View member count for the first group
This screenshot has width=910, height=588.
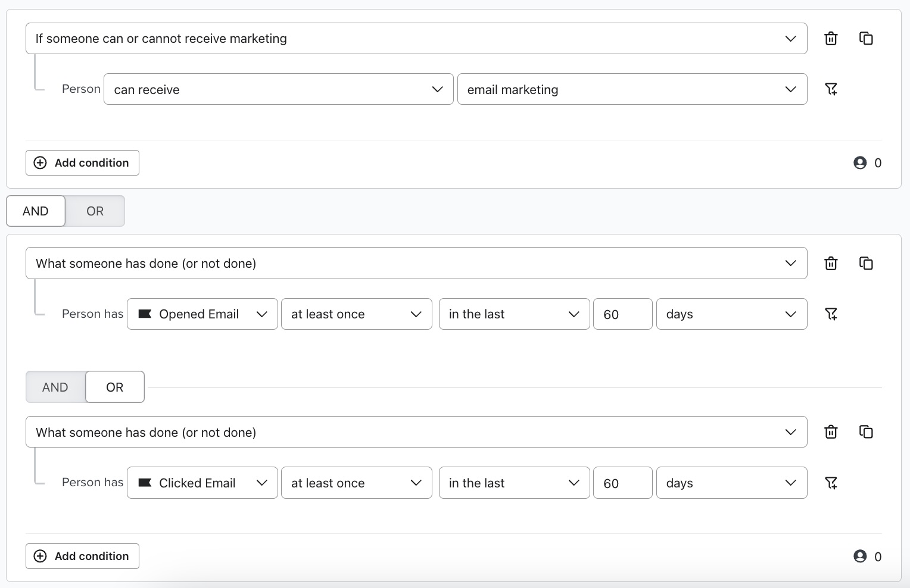pos(867,162)
